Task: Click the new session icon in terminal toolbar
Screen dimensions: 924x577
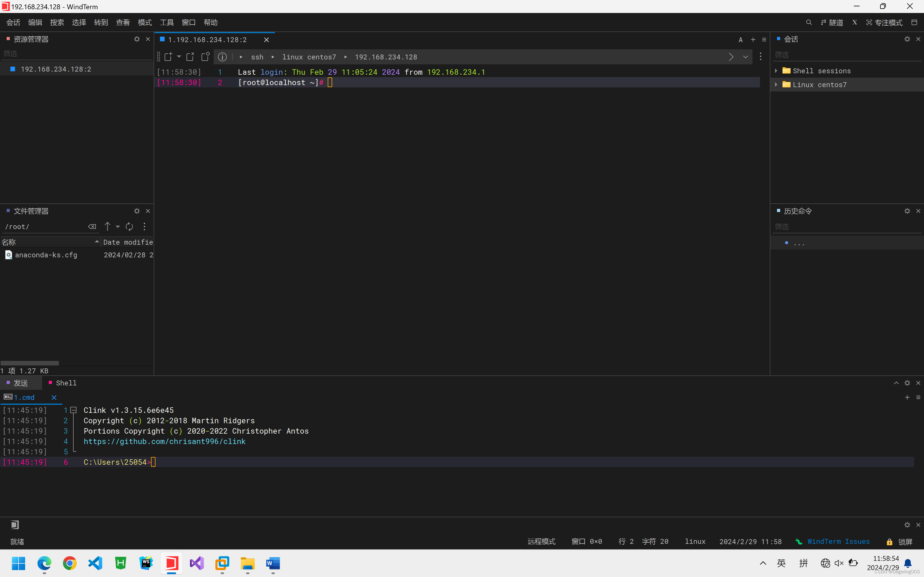Action: 168,57
